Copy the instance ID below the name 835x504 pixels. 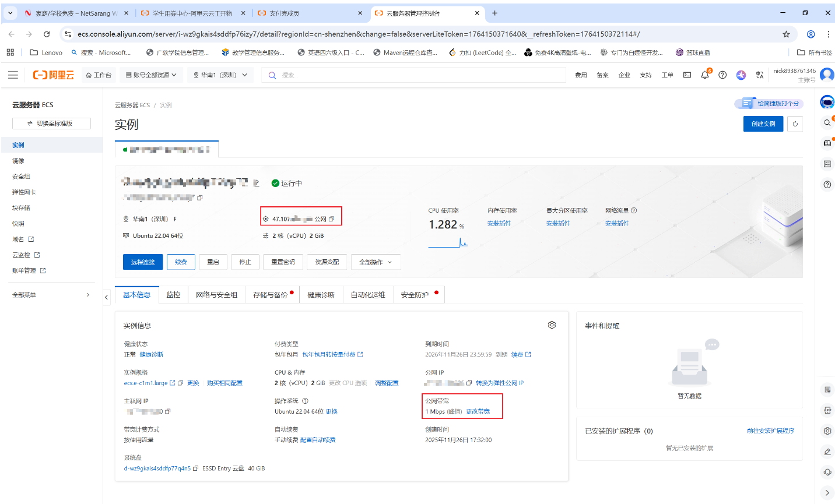click(199, 198)
